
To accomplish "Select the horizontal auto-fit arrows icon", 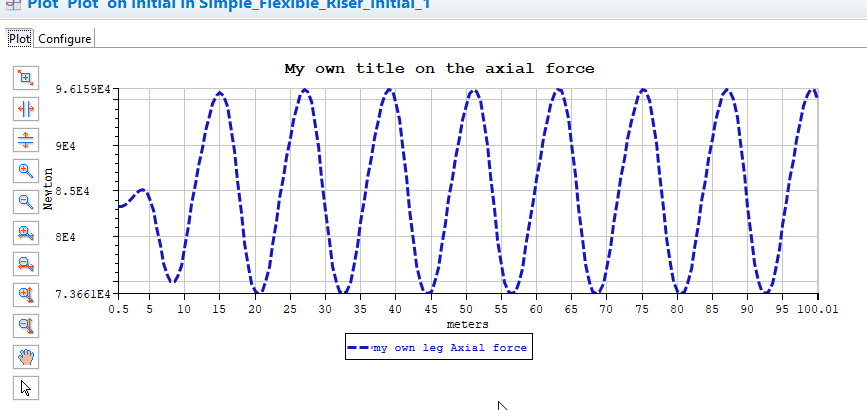I will pos(27,108).
